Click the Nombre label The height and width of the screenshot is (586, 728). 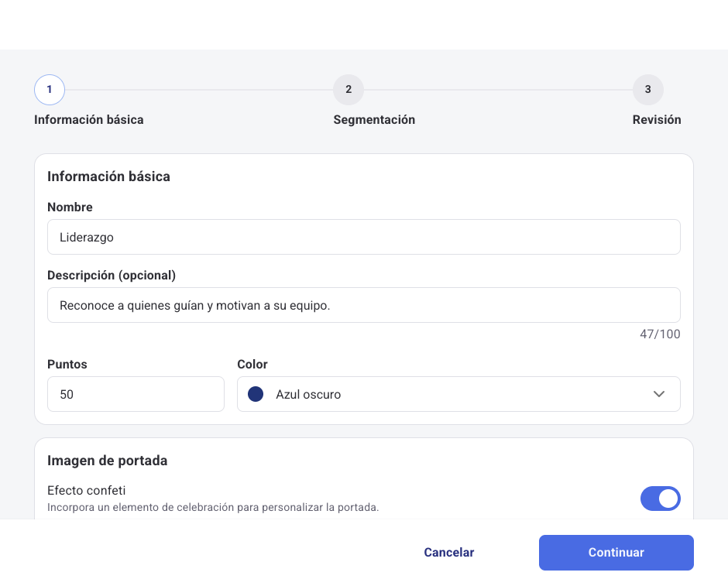[70, 207]
